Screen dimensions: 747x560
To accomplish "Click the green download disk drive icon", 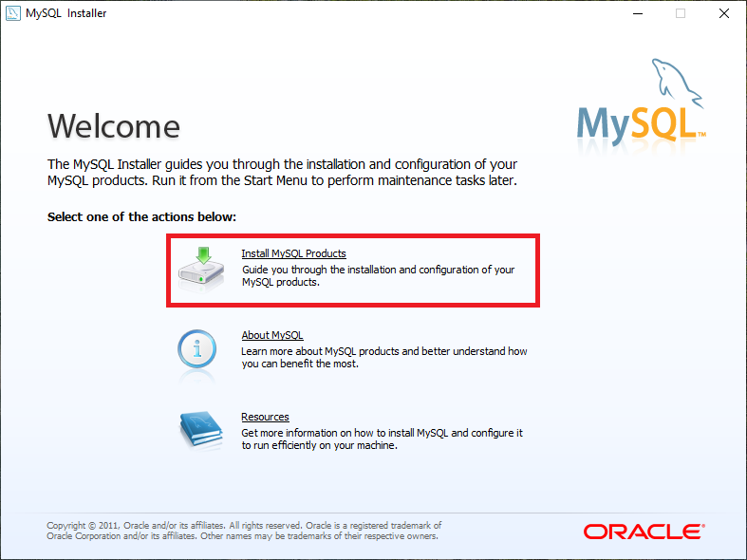I will pos(201,269).
